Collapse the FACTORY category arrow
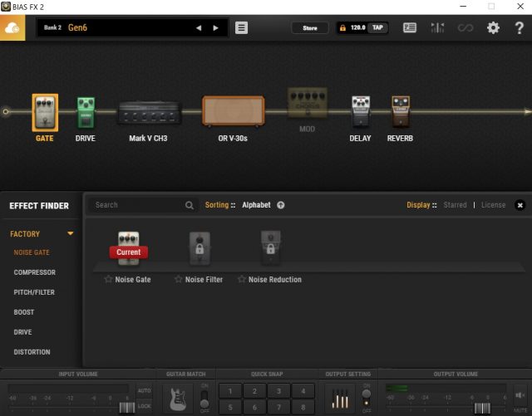This screenshot has width=532, height=416. coord(70,233)
